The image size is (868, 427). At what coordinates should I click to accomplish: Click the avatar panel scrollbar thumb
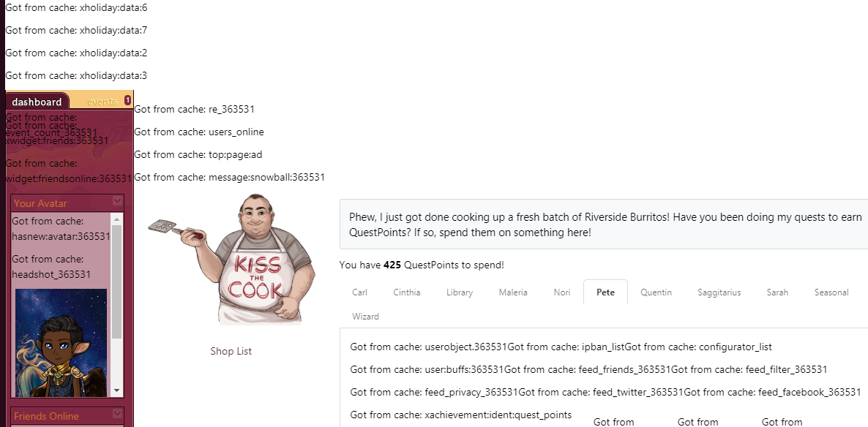click(116, 281)
